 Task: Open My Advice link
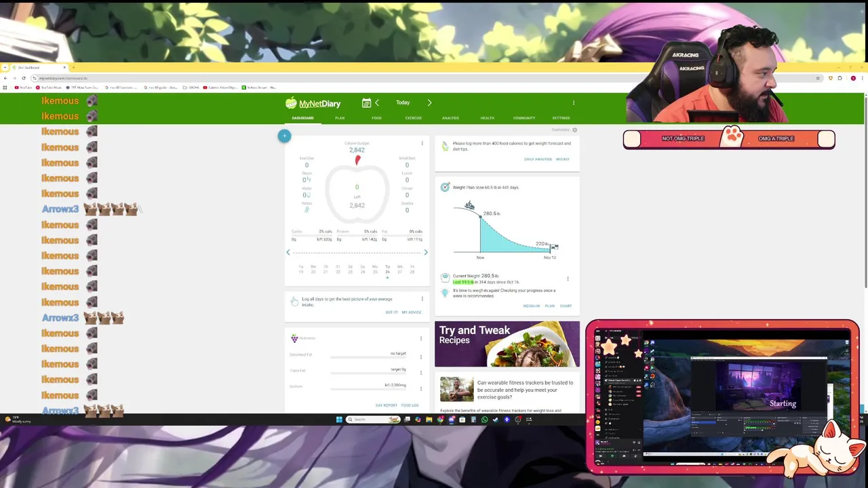[412, 312]
